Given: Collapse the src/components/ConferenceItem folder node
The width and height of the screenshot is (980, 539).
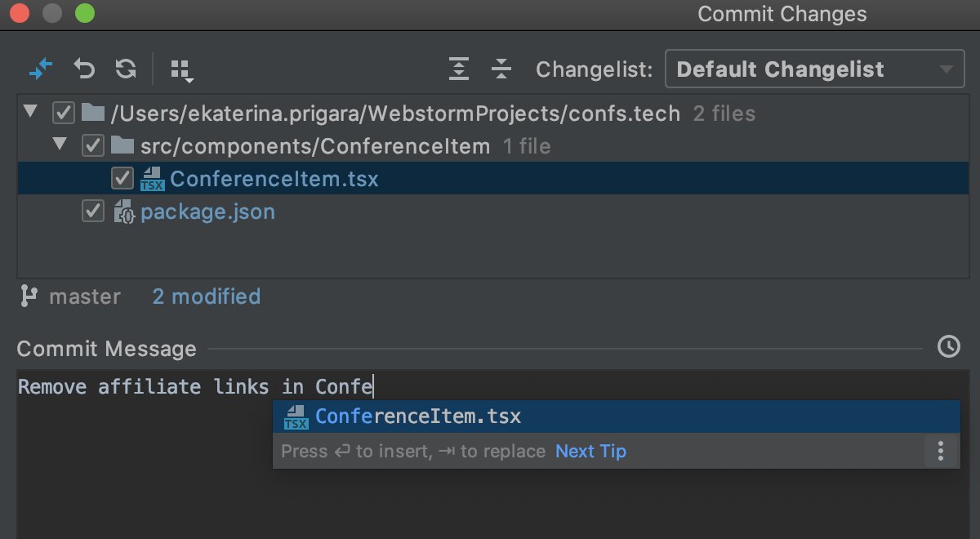Looking at the screenshot, I should pyautogui.click(x=60, y=146).
